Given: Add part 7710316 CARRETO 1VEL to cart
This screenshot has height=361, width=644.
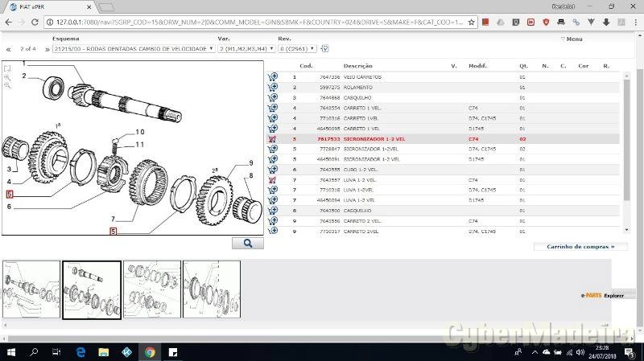Looking at the screenshot, I should [x=273, y=117].
